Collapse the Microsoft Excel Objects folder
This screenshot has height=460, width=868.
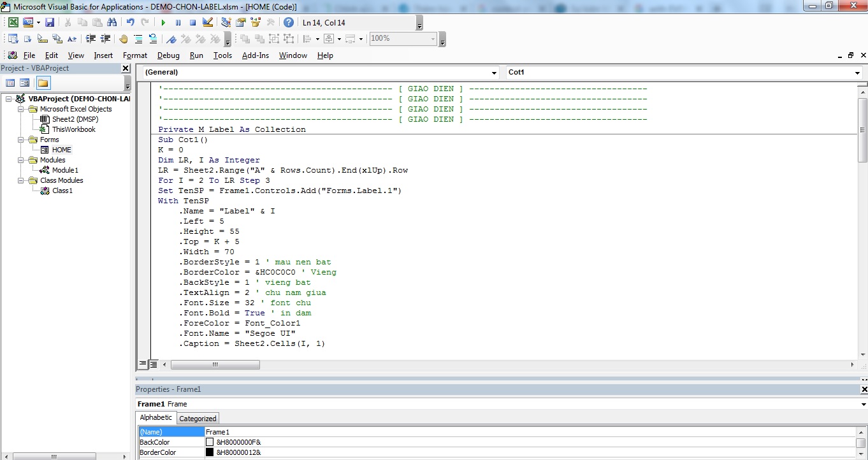point(20,109)
